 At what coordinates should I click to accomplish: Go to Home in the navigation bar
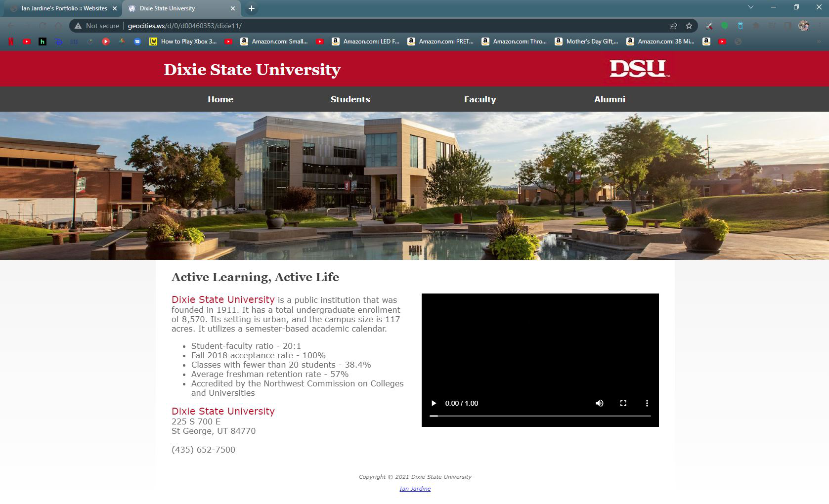coord(220,99)
